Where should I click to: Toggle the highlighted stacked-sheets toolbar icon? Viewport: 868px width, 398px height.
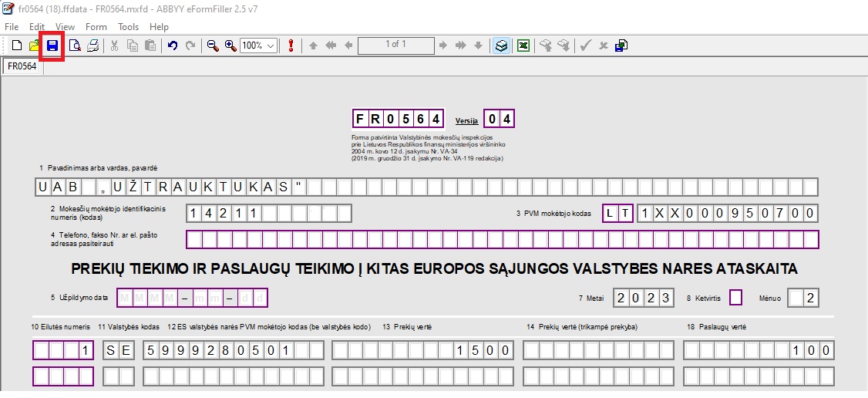[x=502, y=46]
